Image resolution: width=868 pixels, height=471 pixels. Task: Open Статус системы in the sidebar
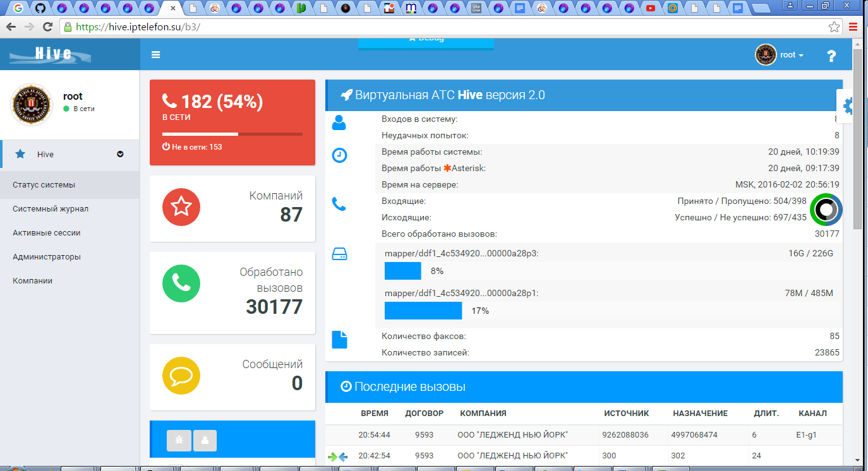69,185
